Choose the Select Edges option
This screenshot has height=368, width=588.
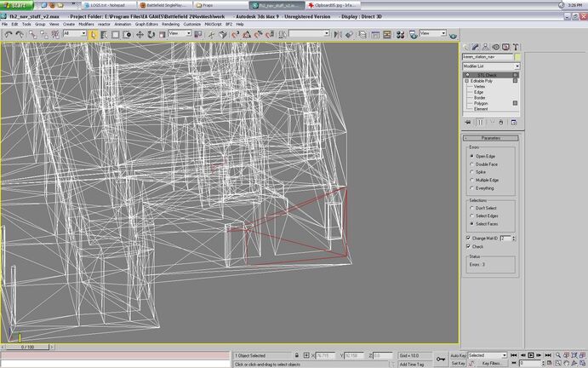coord(483,216)
